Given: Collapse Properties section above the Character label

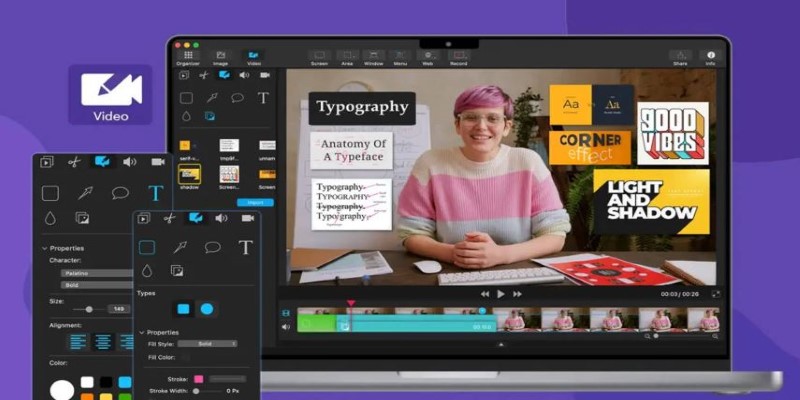Looking at the screenshot, I should [x=45, y=248].
